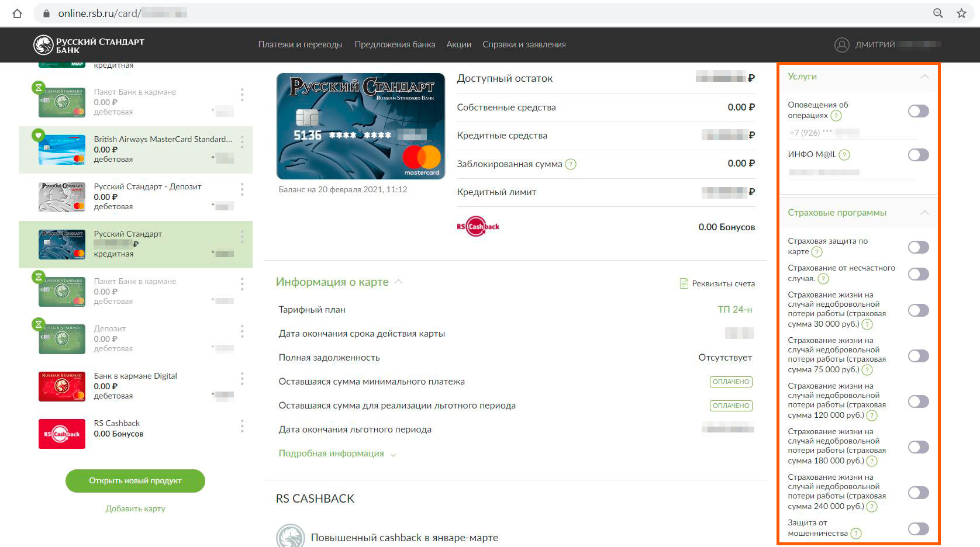Select Банк в кармане Digital card
Screen dimensions: 980x547
[x=136, y=386]
